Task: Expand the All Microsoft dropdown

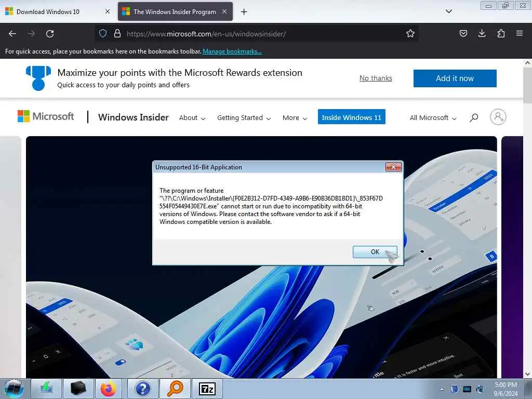Action: (433, 118)
